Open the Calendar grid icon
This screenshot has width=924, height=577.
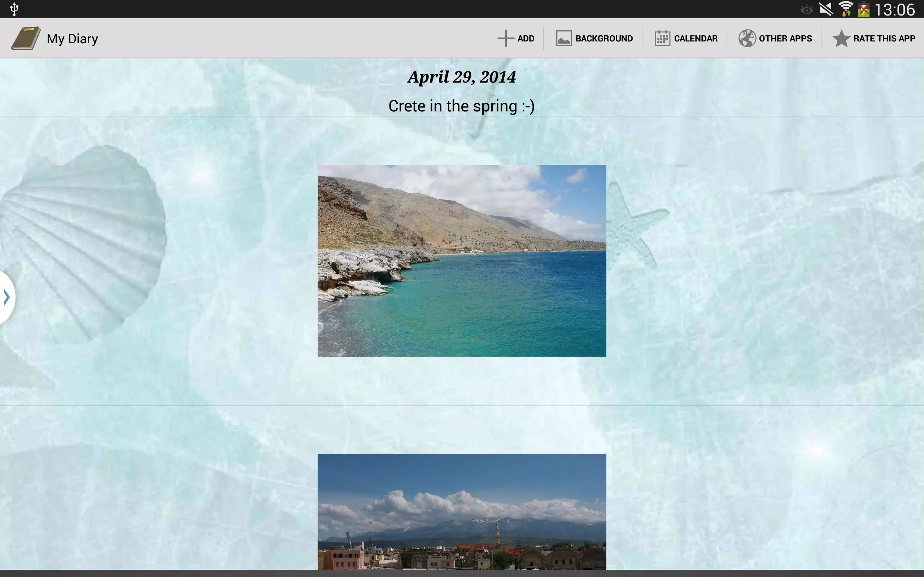(x=662, y=38)
